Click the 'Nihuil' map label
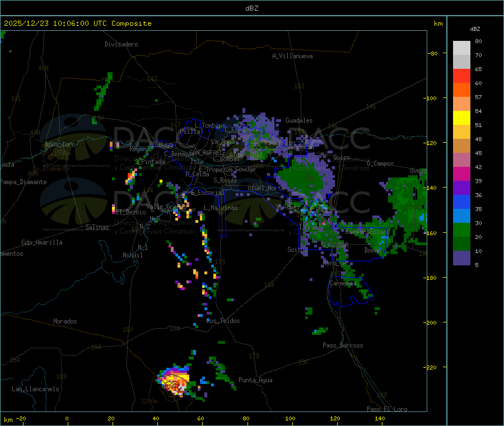Viewport: 504px width, 426px height. (x=133, y=255)
